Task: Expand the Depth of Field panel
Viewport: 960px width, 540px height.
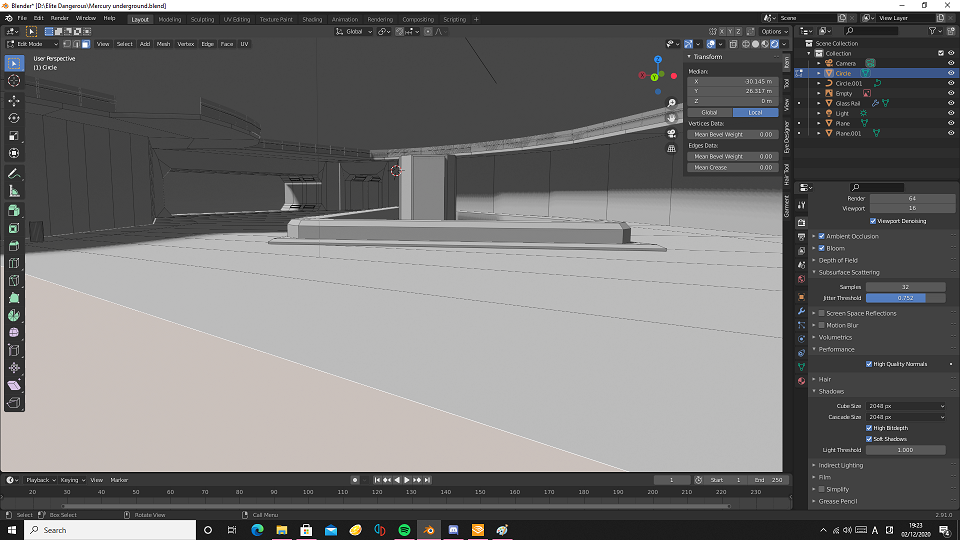Action: [x=838, y=260]
